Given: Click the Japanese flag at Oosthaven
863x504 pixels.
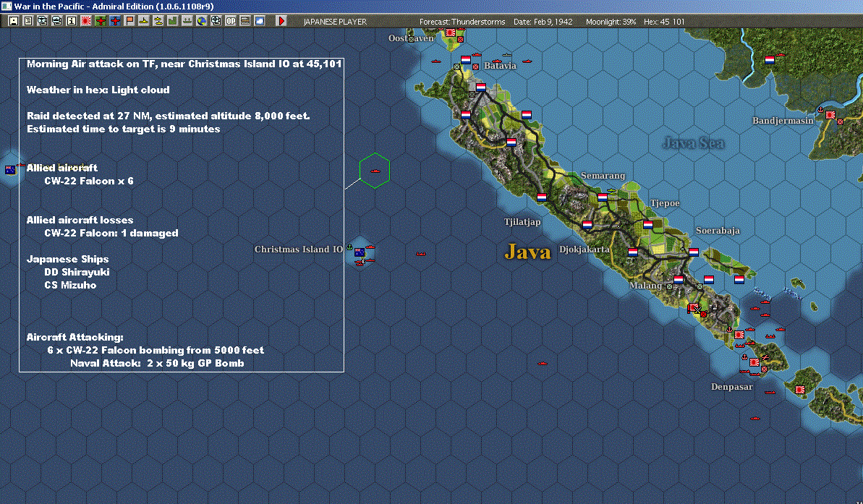Looking at the screenshot, I should pos(451,33).
